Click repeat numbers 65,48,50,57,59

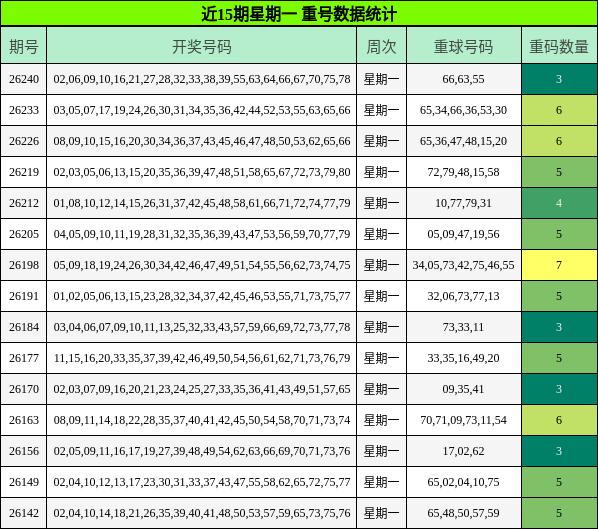click(x=463, y=513)
